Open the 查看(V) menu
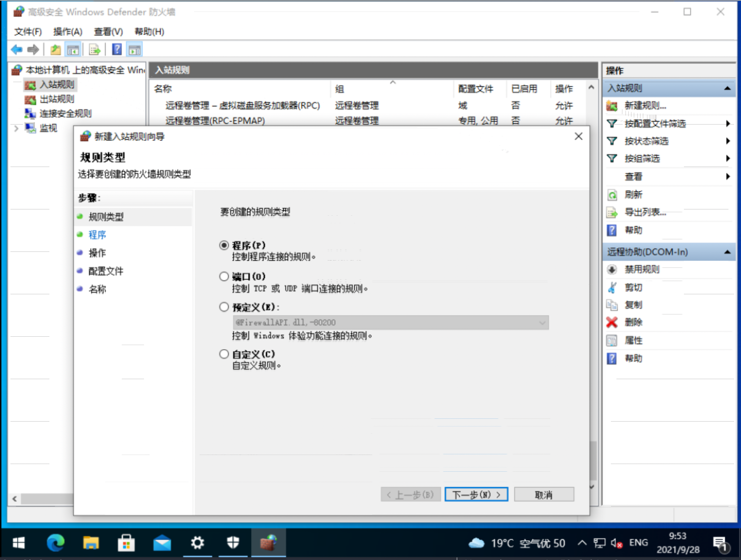Viewport: 741px width, 560px height. (108, 32)
